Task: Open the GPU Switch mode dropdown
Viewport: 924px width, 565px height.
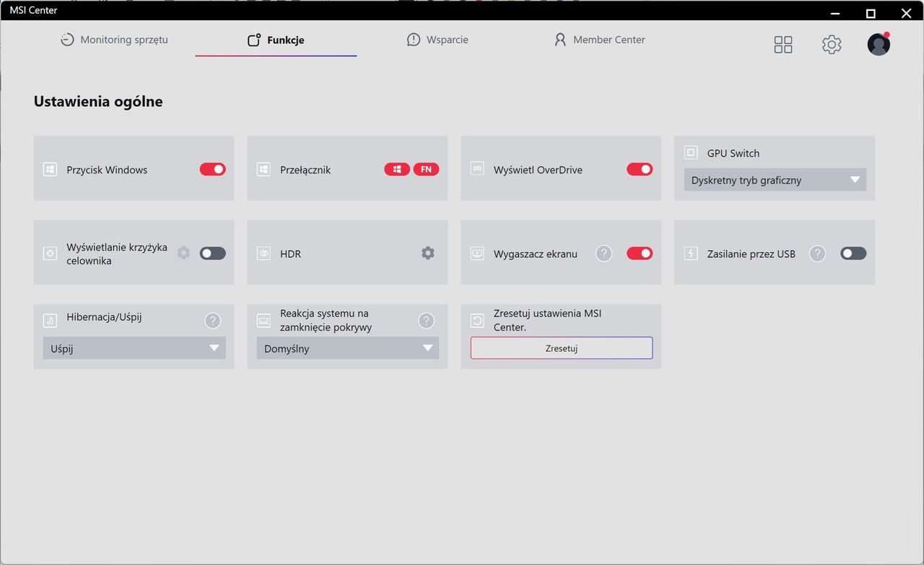Action: pyautogui.click(x=775, y=180)
